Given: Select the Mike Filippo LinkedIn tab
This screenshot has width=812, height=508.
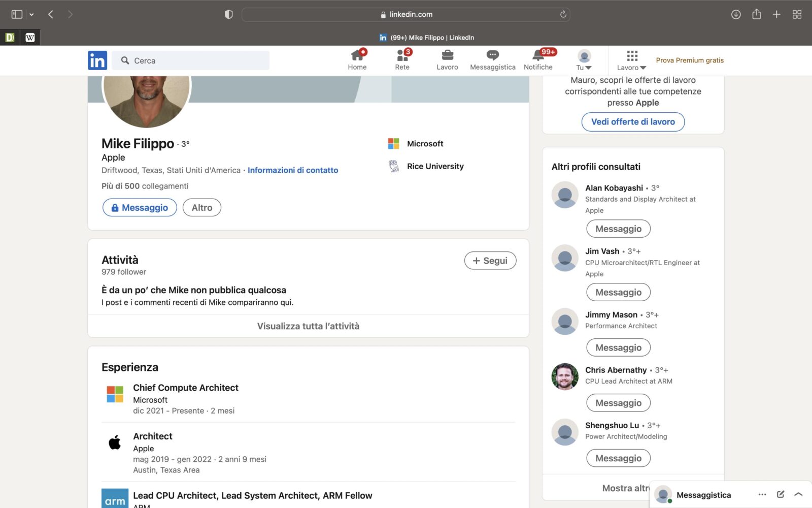Looking at the screenshot, I should coord(427,37).
